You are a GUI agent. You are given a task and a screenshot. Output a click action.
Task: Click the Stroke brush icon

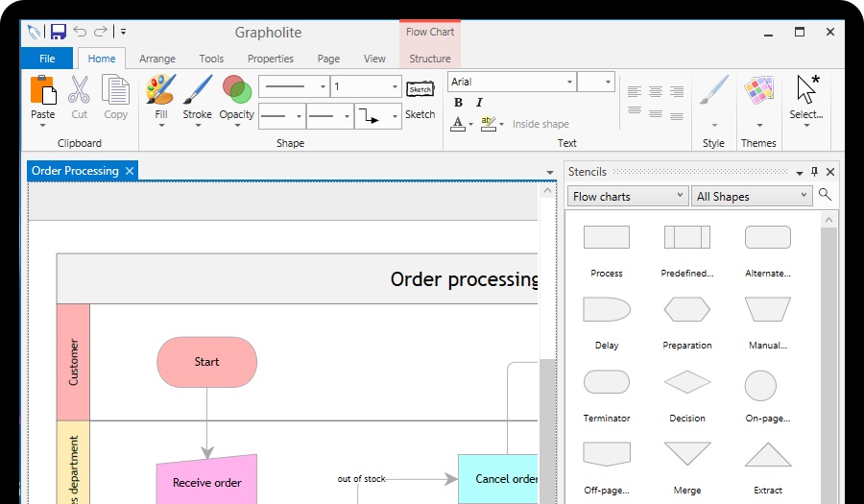[x=197, y=90]
